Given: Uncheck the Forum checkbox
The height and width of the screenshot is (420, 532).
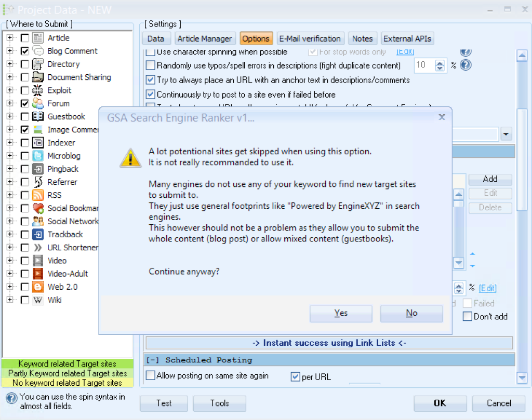Looking at the screenshot, I should click(25, 103).
